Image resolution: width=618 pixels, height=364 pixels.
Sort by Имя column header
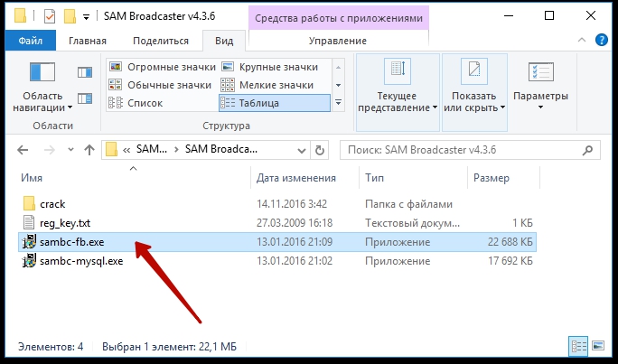(x=32, y=178)
